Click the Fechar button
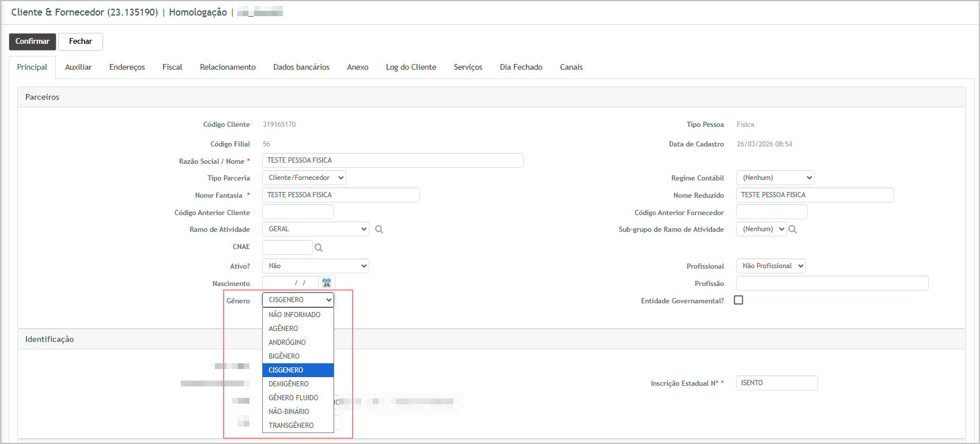 pyautogui.click(x=81, y=42)
